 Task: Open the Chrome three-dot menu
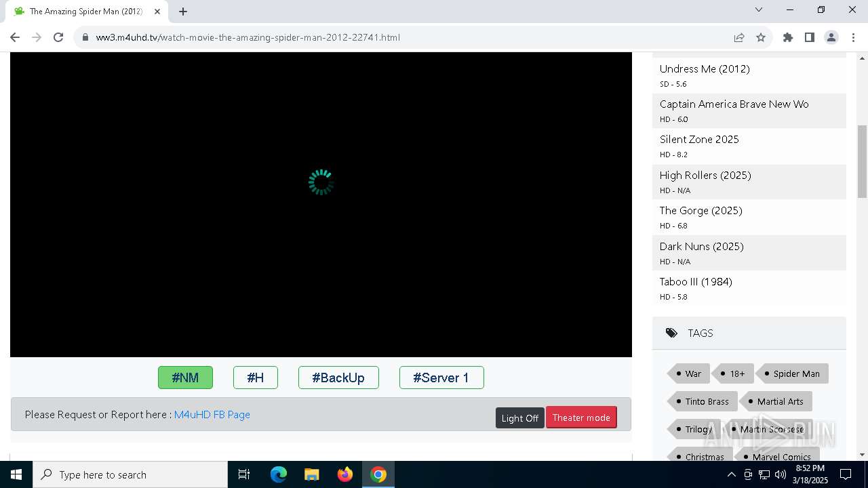click(853, 37)
